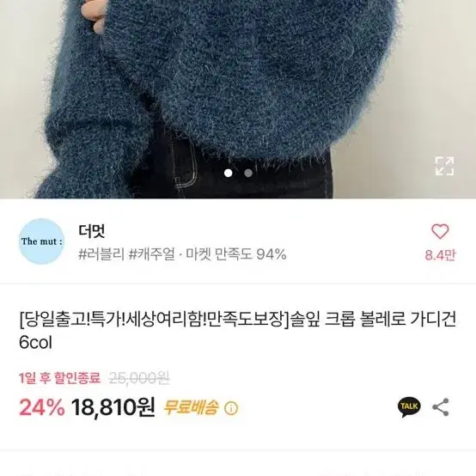
Task: Share via the KakaoTalk icon
Action: (409, 407)
